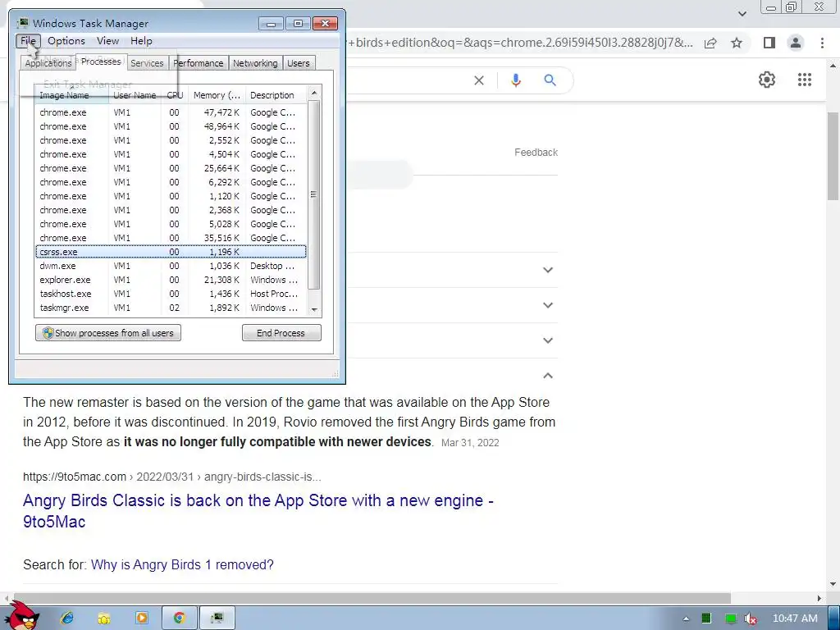Viewport: 840px width, 630px height.
Task: Select the explorer.exe process
Action: pos(171,280)
